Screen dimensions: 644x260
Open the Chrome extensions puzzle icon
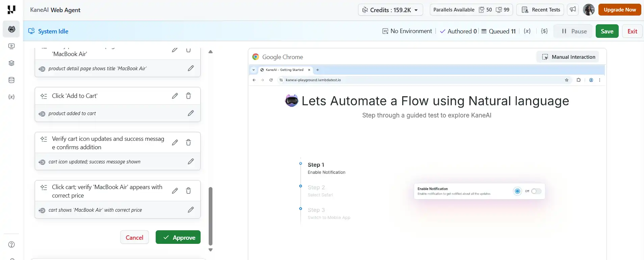(578, 80)
